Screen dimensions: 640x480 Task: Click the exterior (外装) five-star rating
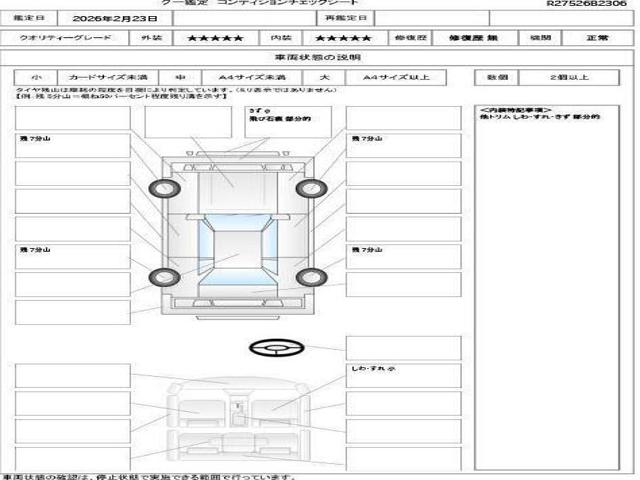click(x=216, y=38)
